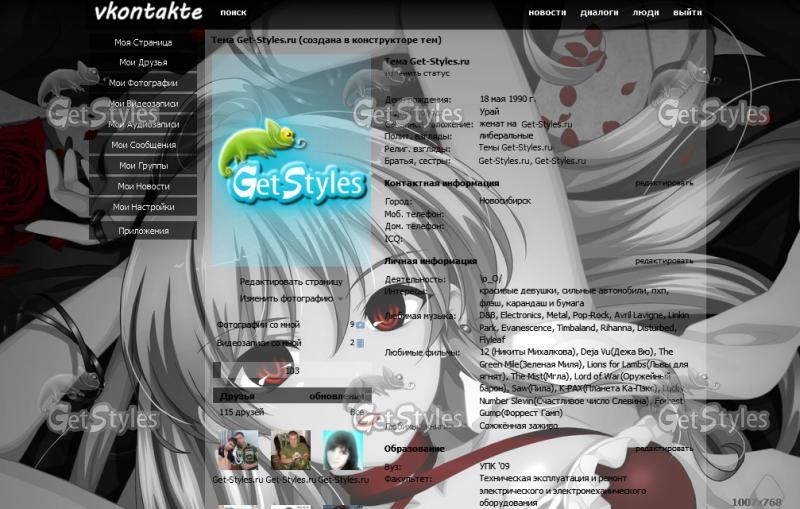
Task: Open friend thumbnail with man in camouflage
Action: tap(290, 450)
